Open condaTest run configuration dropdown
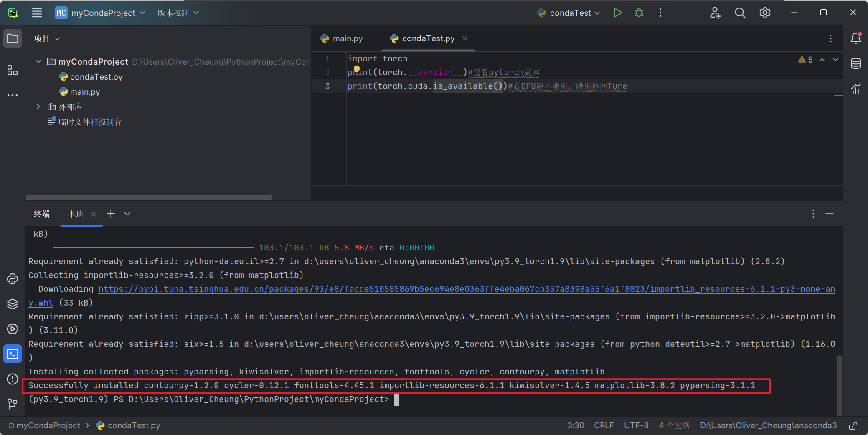Screen dimensions: 868x435 click(x=569, y=13)
